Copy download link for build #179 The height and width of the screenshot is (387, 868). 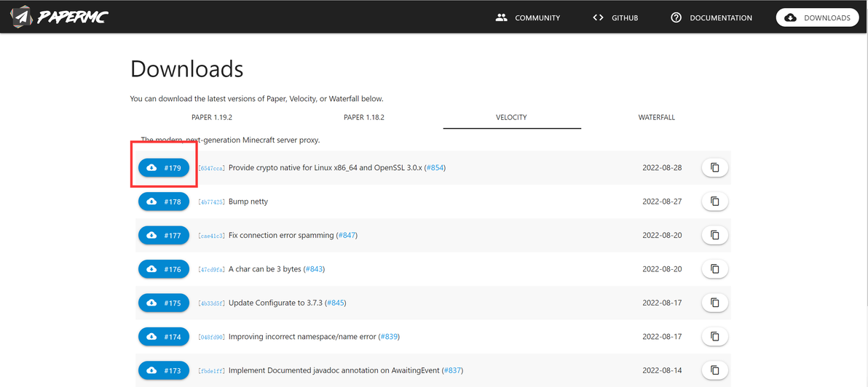coord(714,168)
